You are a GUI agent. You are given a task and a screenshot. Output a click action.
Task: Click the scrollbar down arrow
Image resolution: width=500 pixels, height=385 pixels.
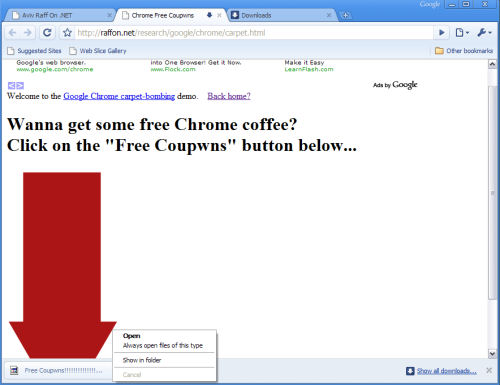(x=492, y=354)
